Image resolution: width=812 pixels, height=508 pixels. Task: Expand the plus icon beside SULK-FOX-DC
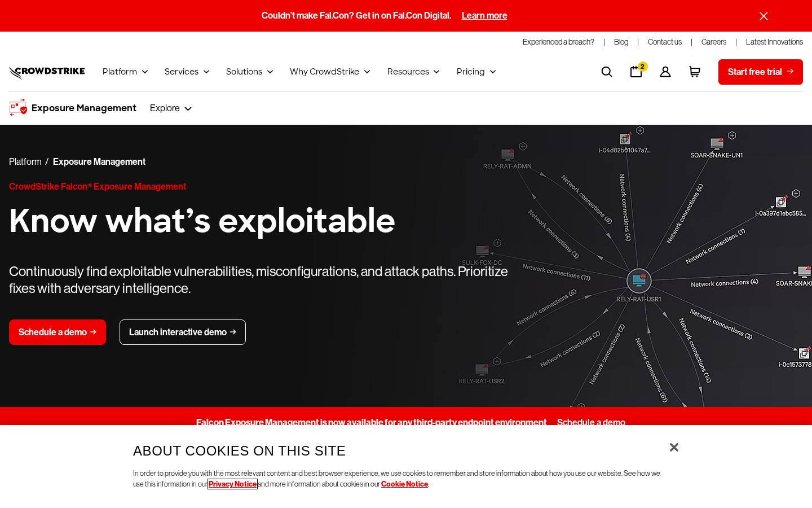click(x=497, y=243)
